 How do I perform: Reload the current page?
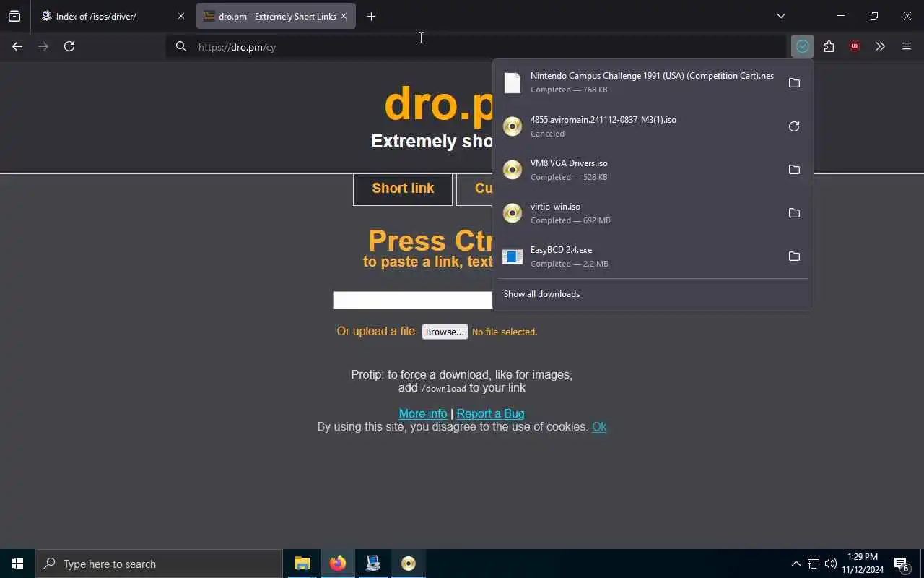69,46
